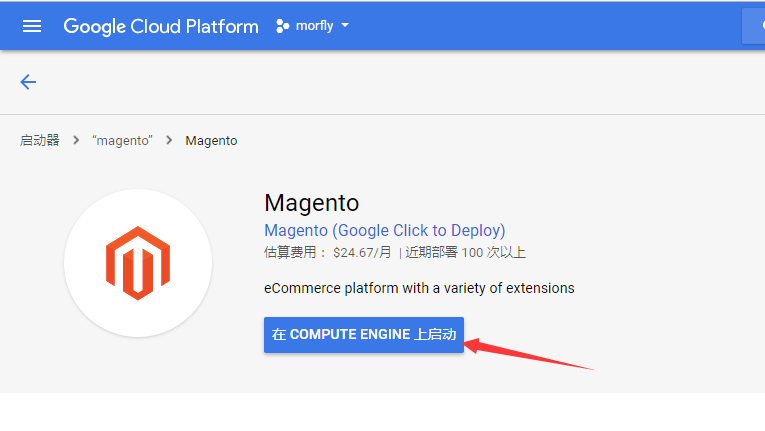Open the hamburger navigation menu
The height and width of the screenshot is (431, 765).
click(x=32, y=26)
